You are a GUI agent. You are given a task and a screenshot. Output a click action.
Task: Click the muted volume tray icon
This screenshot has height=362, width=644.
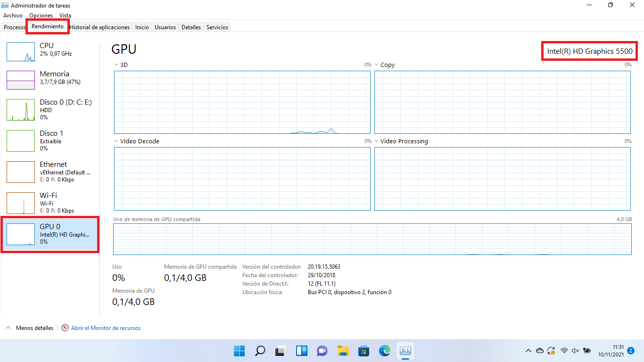coord(575,351)
